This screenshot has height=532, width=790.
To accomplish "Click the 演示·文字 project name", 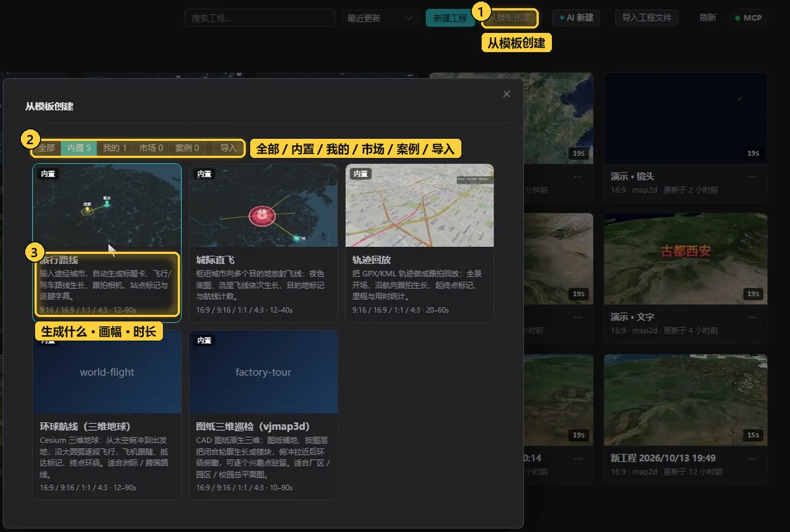I will 632,317.
